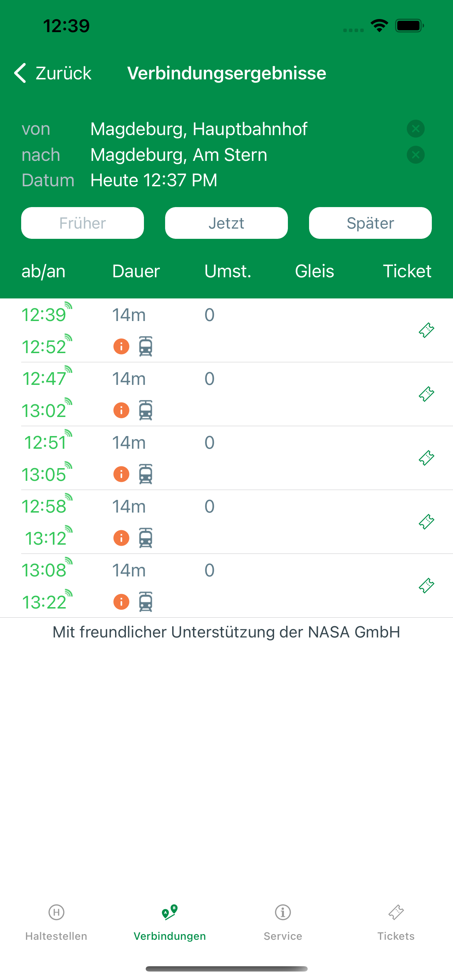453x980 pixels.
Task: Tap the ticket icon for 13:08 connection
Action: pyautogui.click(x=427, y=586)
